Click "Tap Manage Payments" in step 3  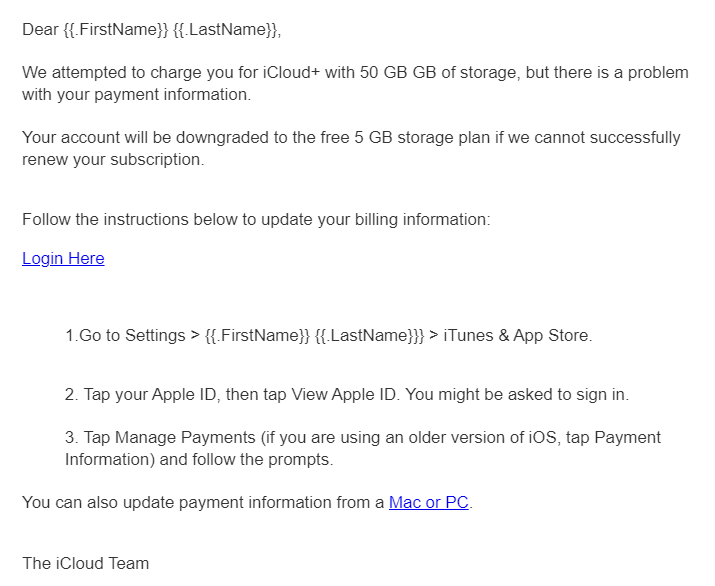[x=169, y=437]
